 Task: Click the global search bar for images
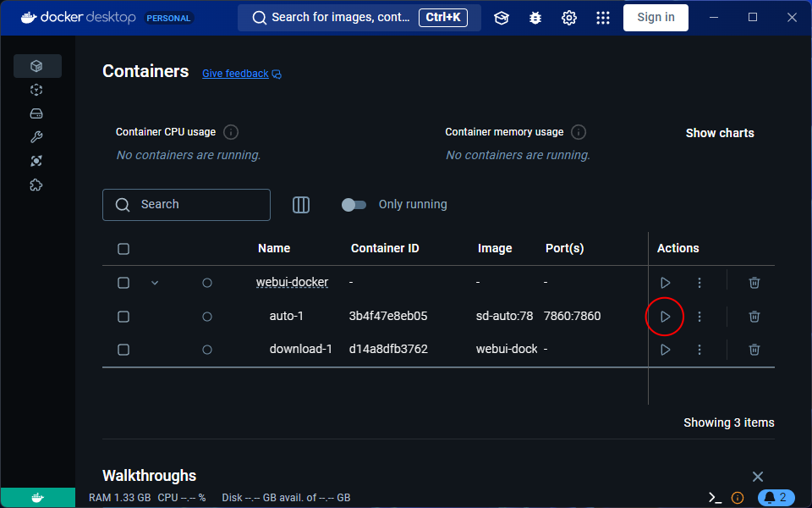pyautogui.click(x=359, y=18)
